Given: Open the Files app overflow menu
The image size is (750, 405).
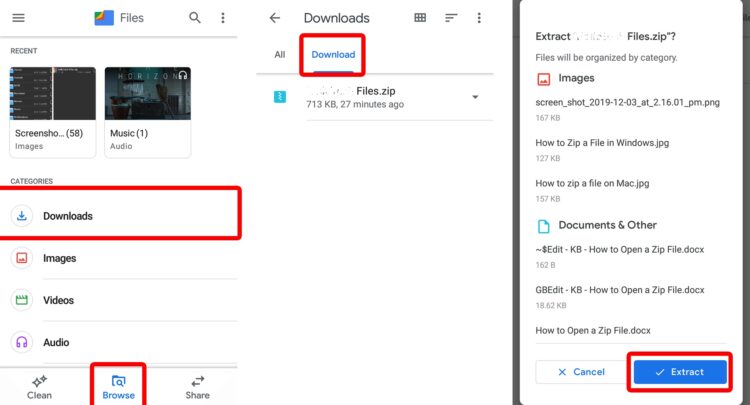Looking at the screenshot, I should click(222, 18).
